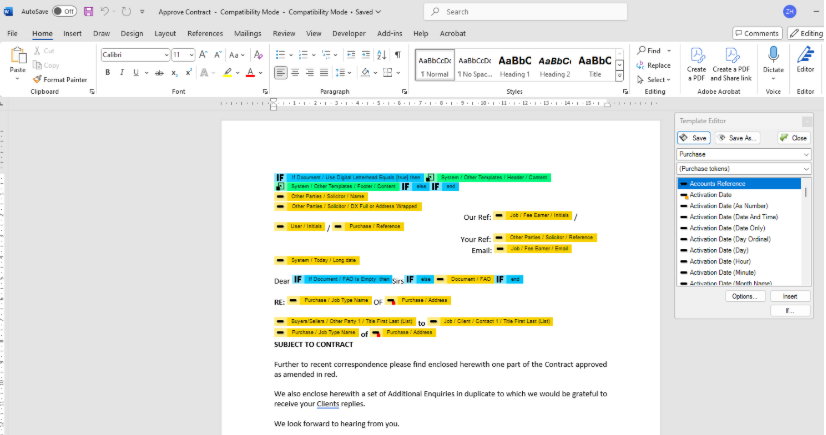Apply Italic formatting

[122, 73]
